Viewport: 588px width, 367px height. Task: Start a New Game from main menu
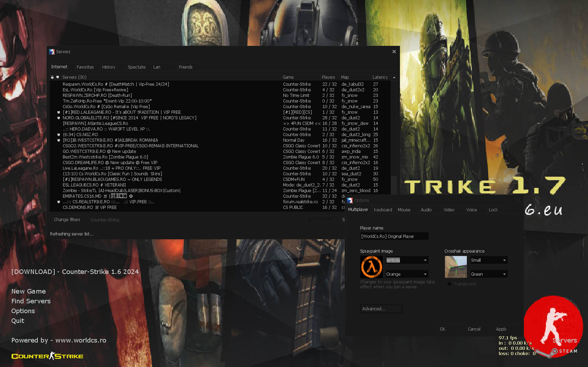tap(28, 291)
